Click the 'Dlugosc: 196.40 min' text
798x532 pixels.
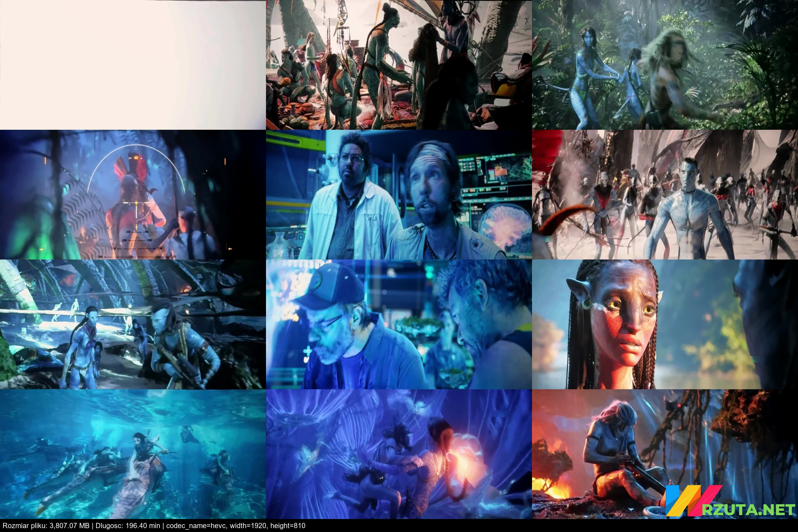(x=128, y=526)
